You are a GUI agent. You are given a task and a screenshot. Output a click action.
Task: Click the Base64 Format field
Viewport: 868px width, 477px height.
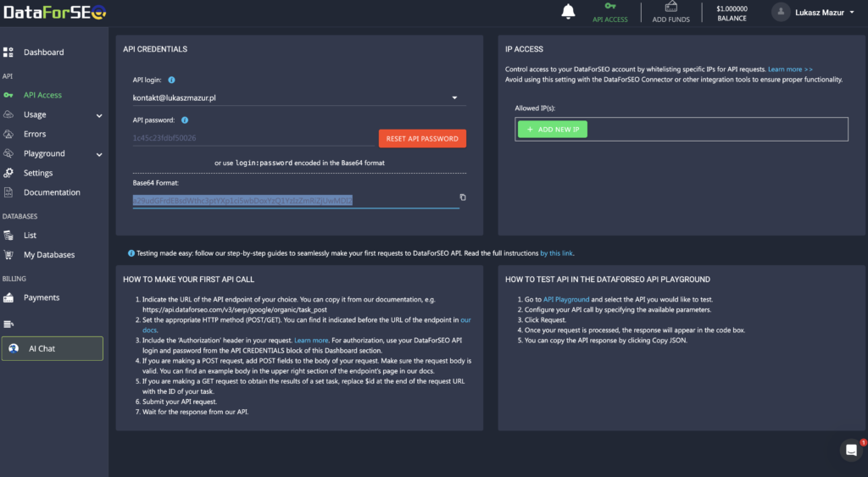(296, 200)
